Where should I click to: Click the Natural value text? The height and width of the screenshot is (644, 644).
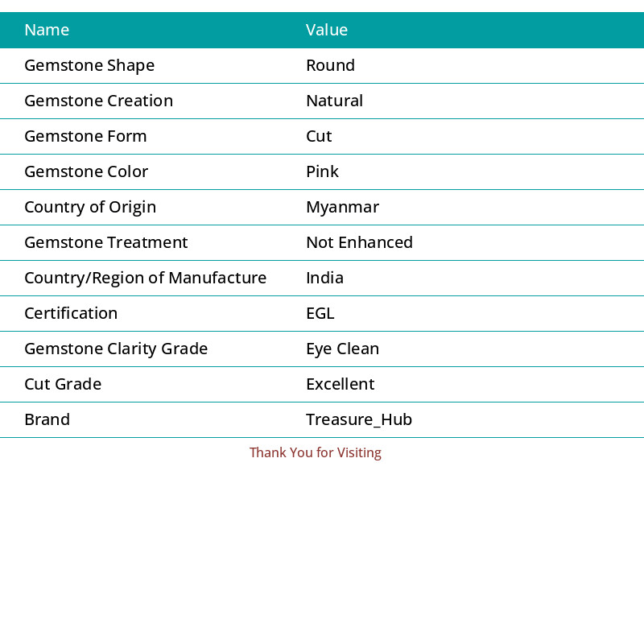coord(334,101)
